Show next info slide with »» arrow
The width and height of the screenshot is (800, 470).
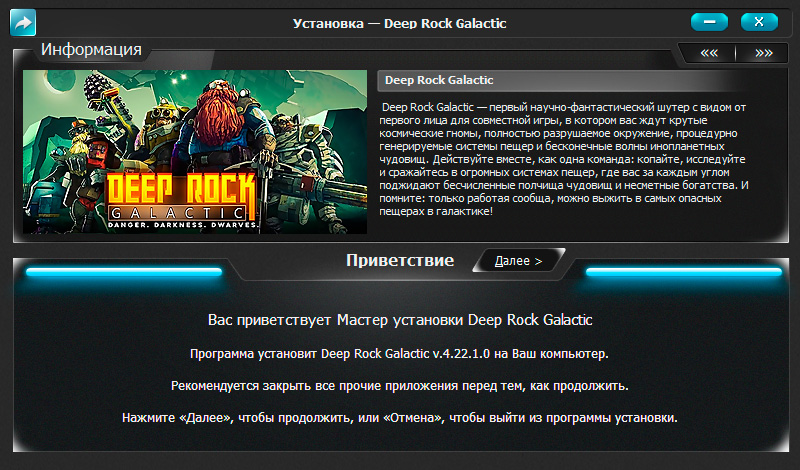click(x=763, y=53)
